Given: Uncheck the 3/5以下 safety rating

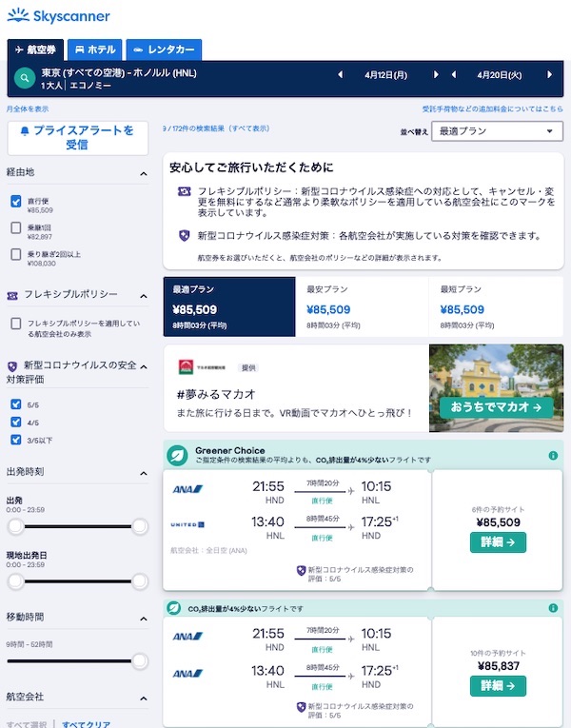Looking at the screenshot, I should tap(16, 440).
